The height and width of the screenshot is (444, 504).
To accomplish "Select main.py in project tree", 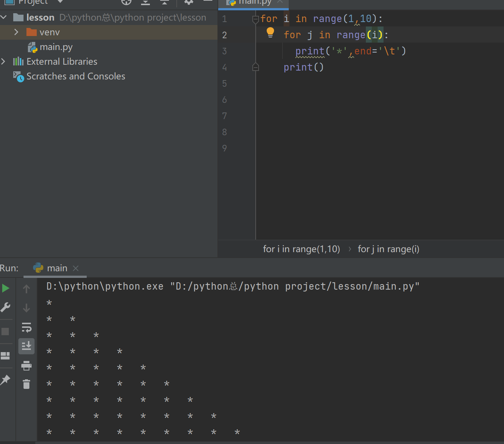I will pyautogui.click(x=56, y=47).
